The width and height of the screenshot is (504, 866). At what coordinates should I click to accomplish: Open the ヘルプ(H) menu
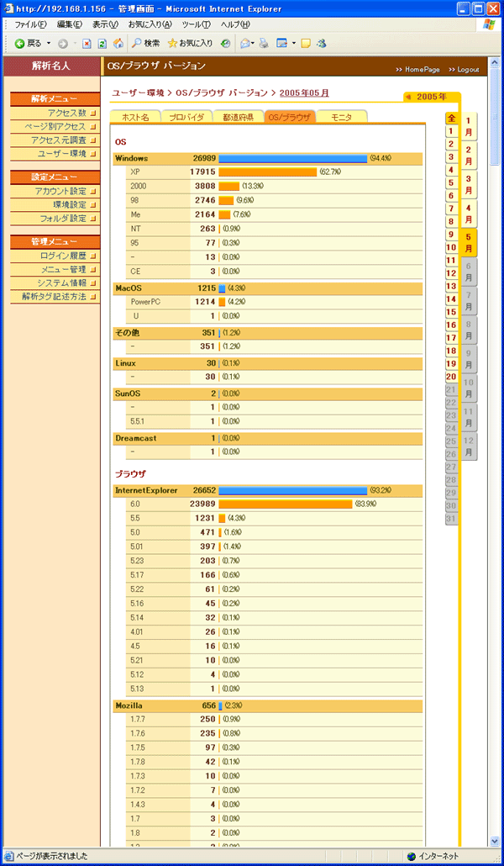tap(235, 25)
